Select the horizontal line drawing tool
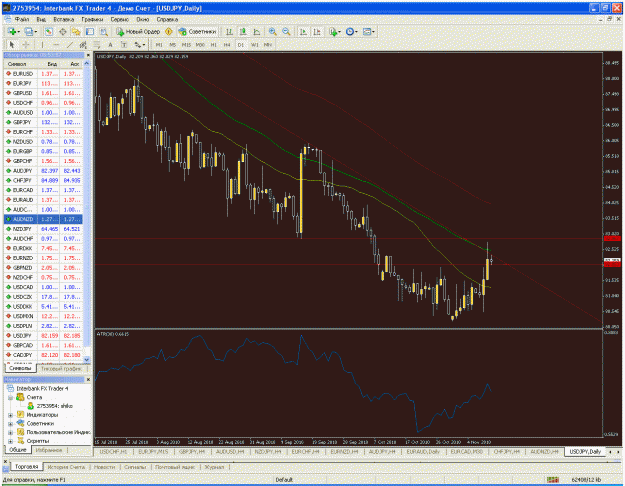The image size is (625, 486). coord(56,45)
